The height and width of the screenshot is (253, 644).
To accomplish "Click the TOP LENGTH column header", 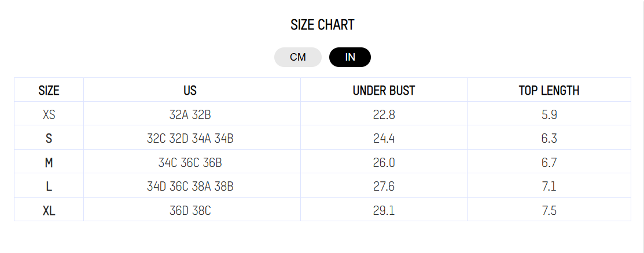I will click(549, 90).
